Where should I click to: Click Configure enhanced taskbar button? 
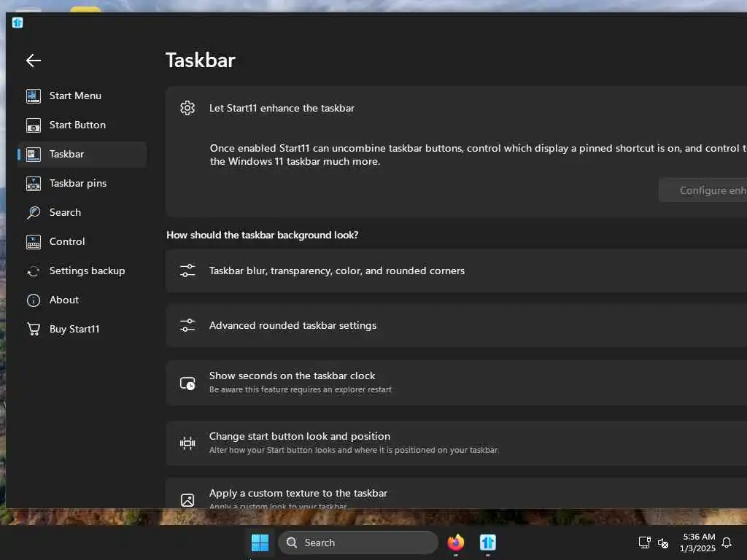tap(703, 190)
